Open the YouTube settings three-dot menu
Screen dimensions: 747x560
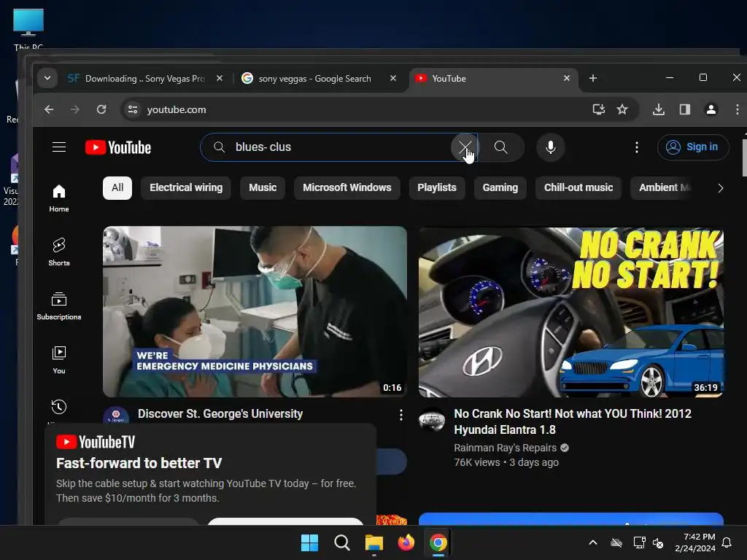tap(636, 147)
